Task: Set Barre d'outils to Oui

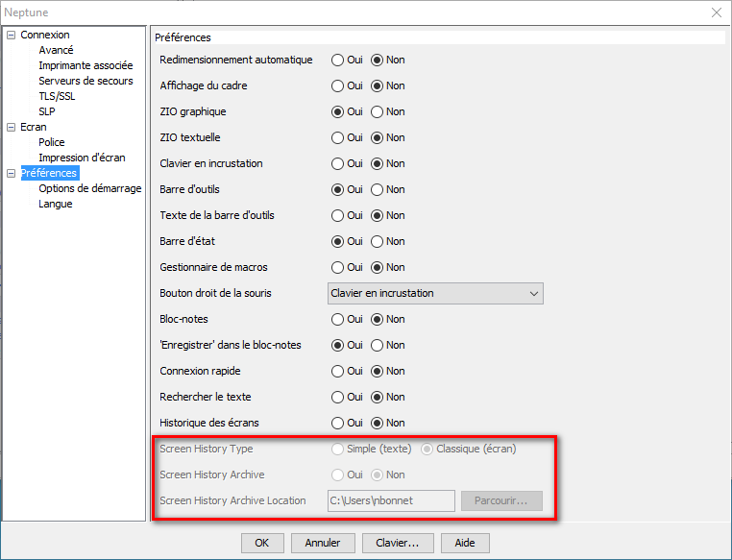Action: click(347, 189)
